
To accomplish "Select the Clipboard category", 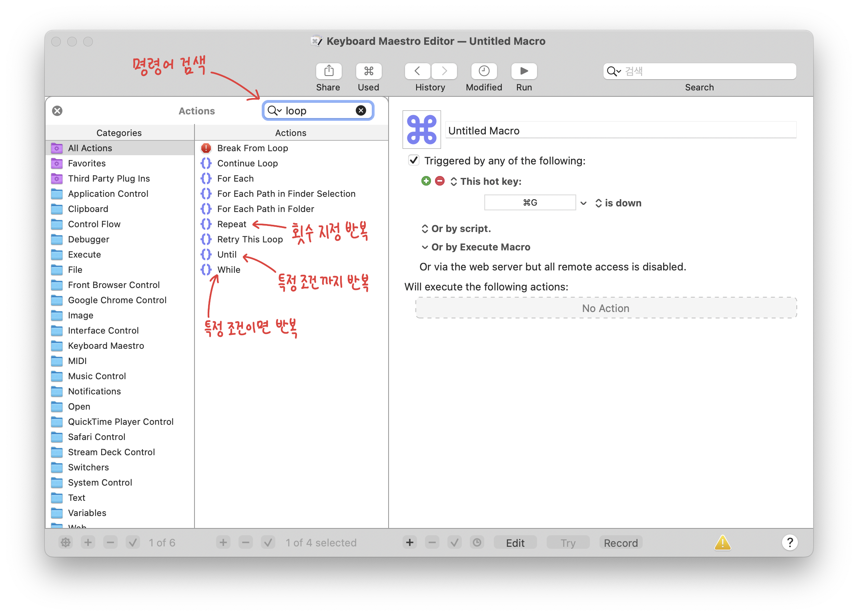I will click(x=120, y=209).
